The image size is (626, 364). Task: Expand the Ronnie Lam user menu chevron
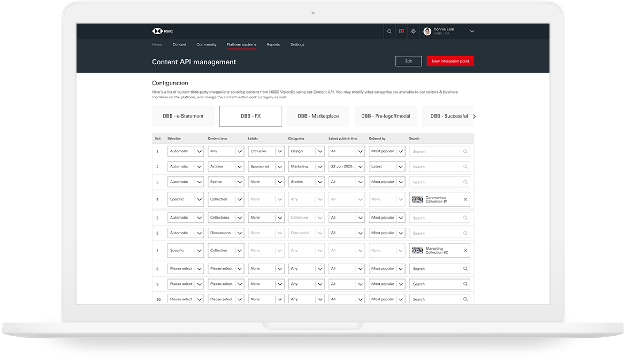tap(472, 31)
